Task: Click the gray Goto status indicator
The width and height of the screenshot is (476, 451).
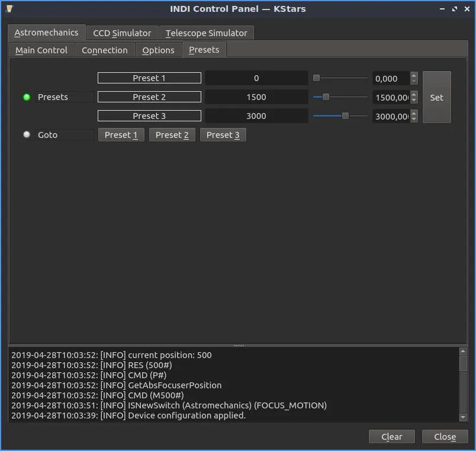Action: coord(27,134)
